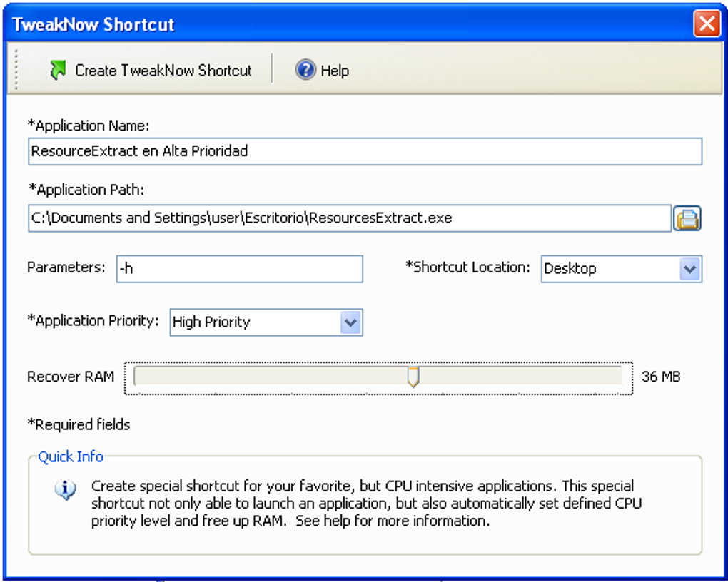
Task: Click the toolbar grip handle on left
Action: (x=16, y=70)
